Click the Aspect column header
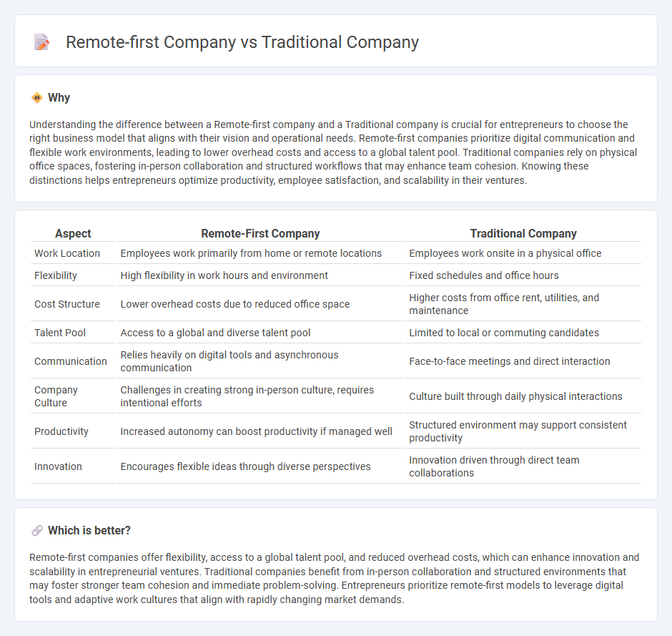This screenshot has width=672, height=636. point(73,233)
